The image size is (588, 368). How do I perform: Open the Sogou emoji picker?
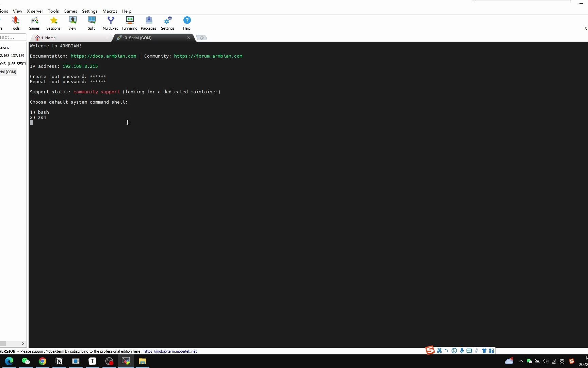pyautogui.click(x=454, y=350)
